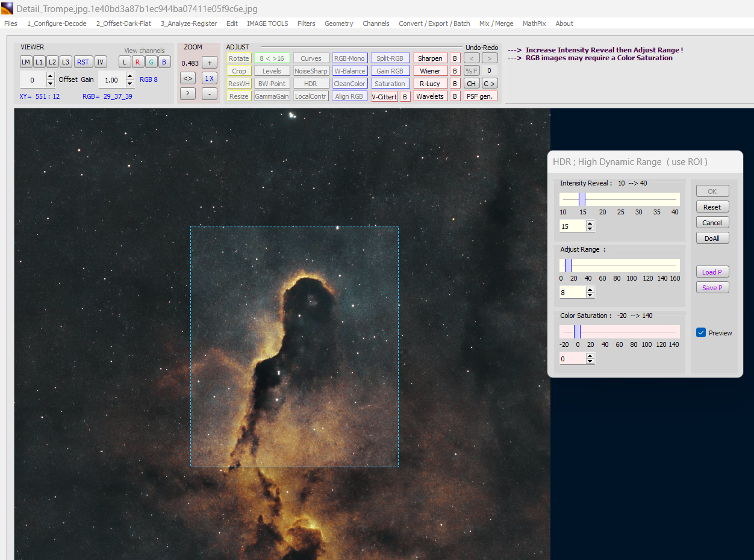Viewport: 754px width, 560px height.
Task: Toggle the red R view channel
Action: click(x=137, y=62)
